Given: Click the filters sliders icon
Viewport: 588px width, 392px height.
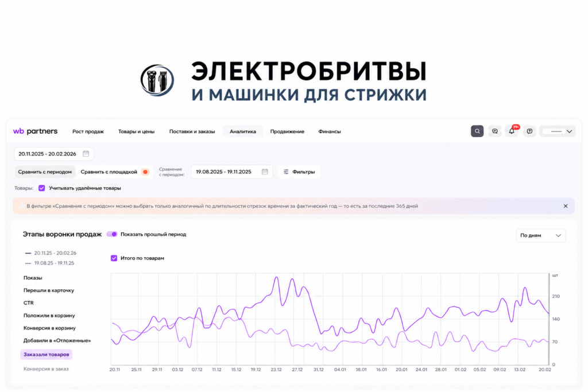Looking at the screenshot, I should (x=286, y=172).
